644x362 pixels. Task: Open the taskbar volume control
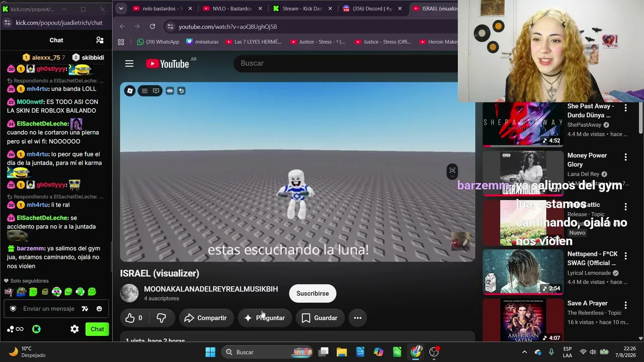[593, 352]
